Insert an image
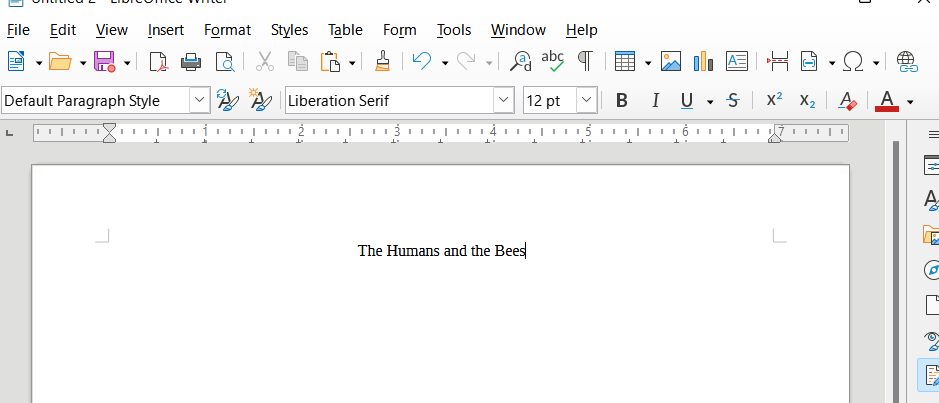Viewport: 939px width, 403px height. pyautogui.click(x=671, y=61)
